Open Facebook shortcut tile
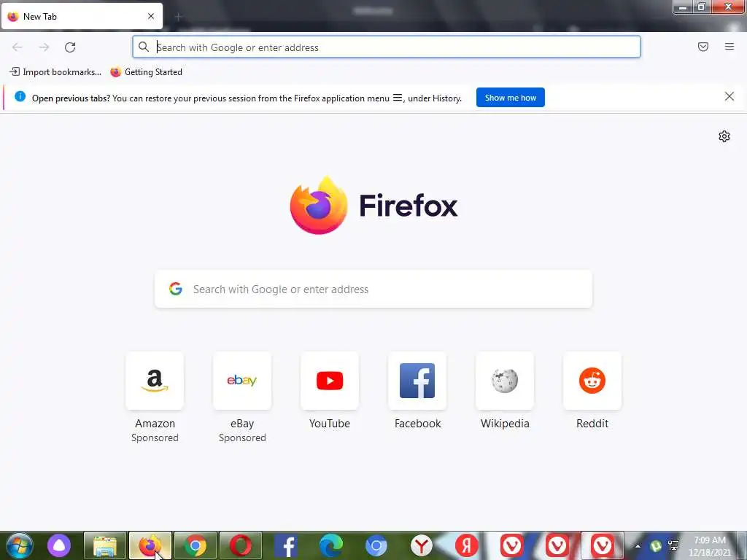Screen dimensions: 747x560 417,381
